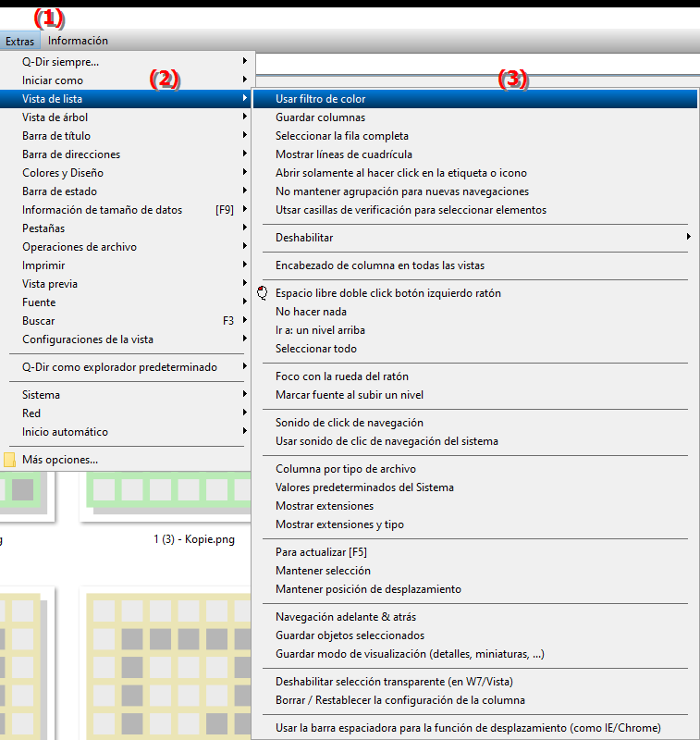Select Mostrar extensiones option
Viewport: 700px width, 740px height.
(x=475, y=505)
